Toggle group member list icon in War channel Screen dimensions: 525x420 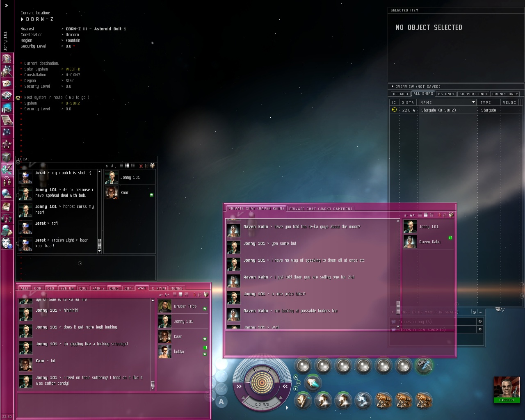(x=205, y=294)
